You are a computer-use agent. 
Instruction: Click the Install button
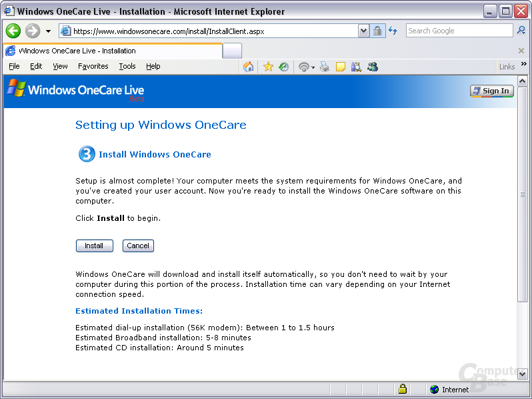(94, 246)
